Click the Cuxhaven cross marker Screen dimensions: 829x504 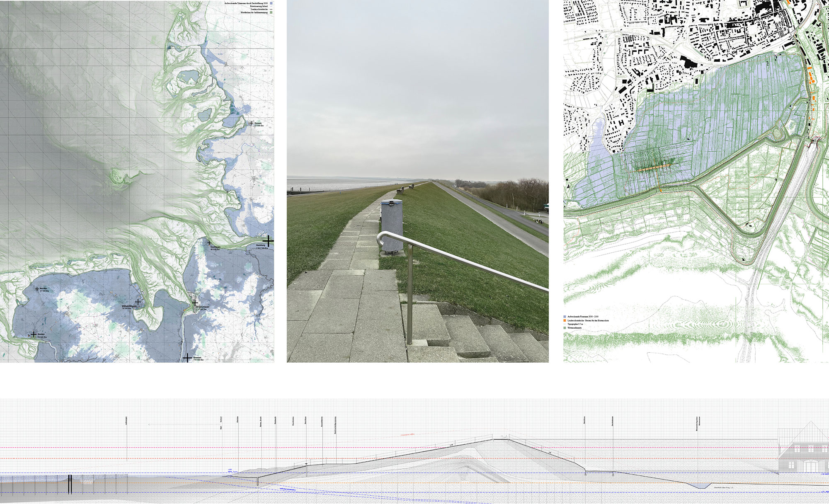209,243
